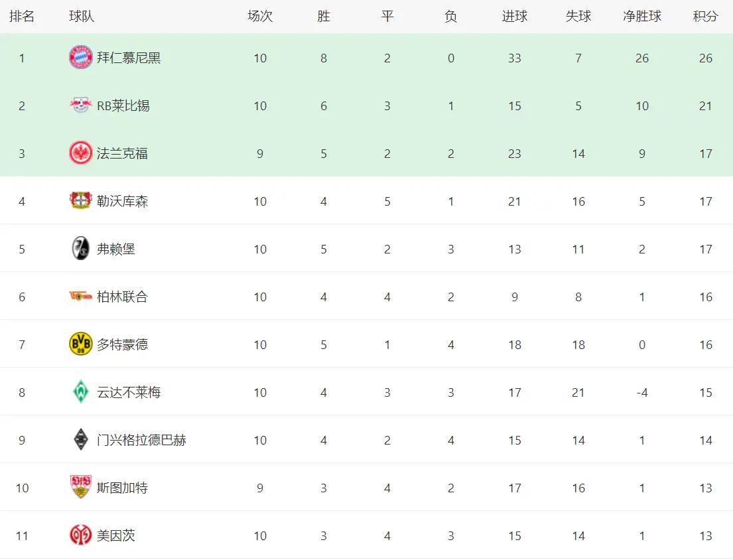
Task: Click the Union Berlin club logo
Action: [x=80, y=296]
